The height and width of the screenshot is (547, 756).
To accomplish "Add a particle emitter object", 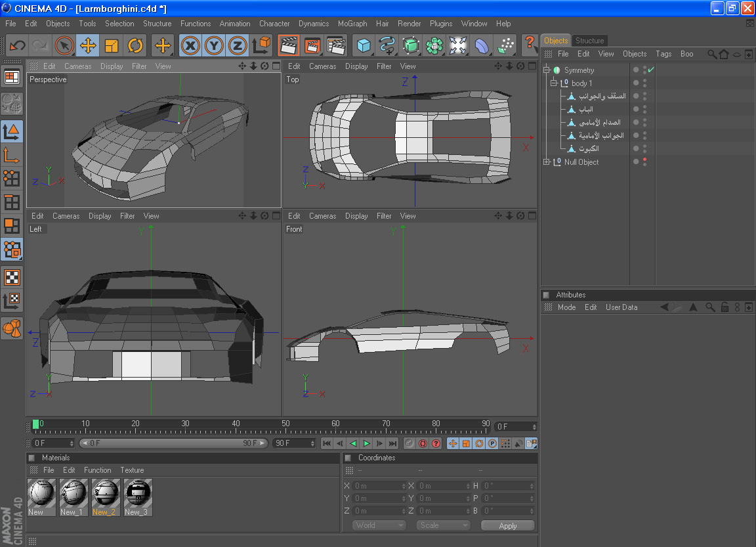I will click(x=505, y=46).
